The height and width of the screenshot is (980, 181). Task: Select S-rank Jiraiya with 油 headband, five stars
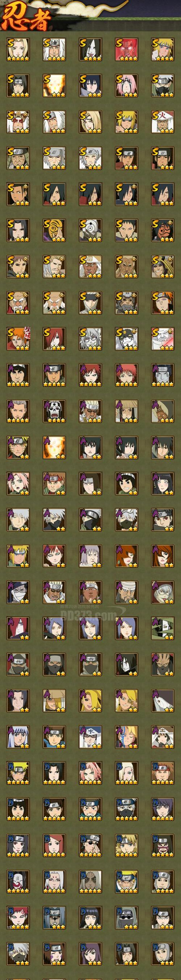54,50
